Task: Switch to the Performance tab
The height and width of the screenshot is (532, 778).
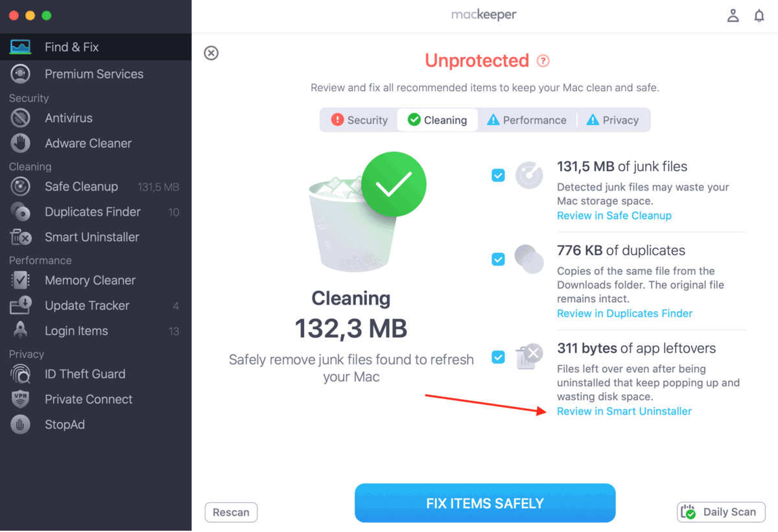Action: point(526,120)
